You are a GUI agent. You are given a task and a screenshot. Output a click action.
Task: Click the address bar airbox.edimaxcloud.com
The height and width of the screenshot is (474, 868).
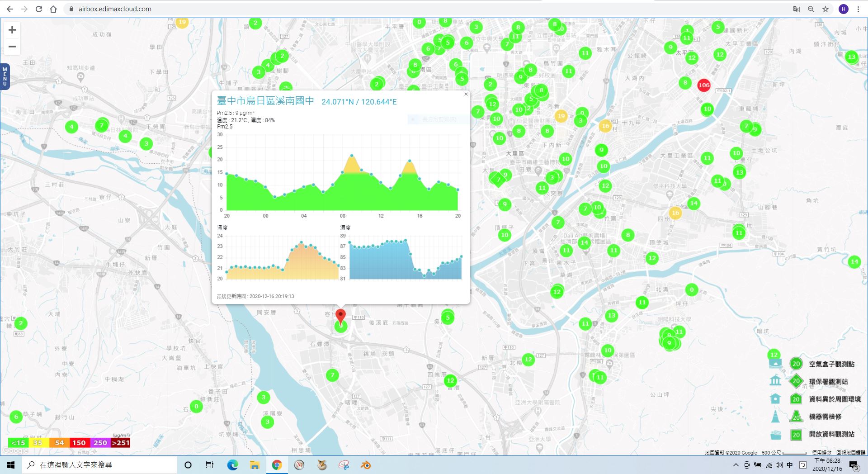[x=115, y=9]
